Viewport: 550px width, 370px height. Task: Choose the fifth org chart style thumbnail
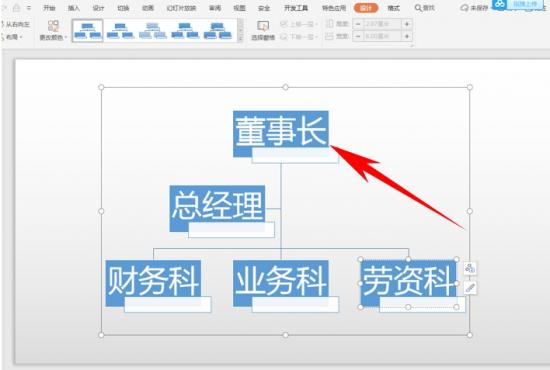(x=217, y=31)
